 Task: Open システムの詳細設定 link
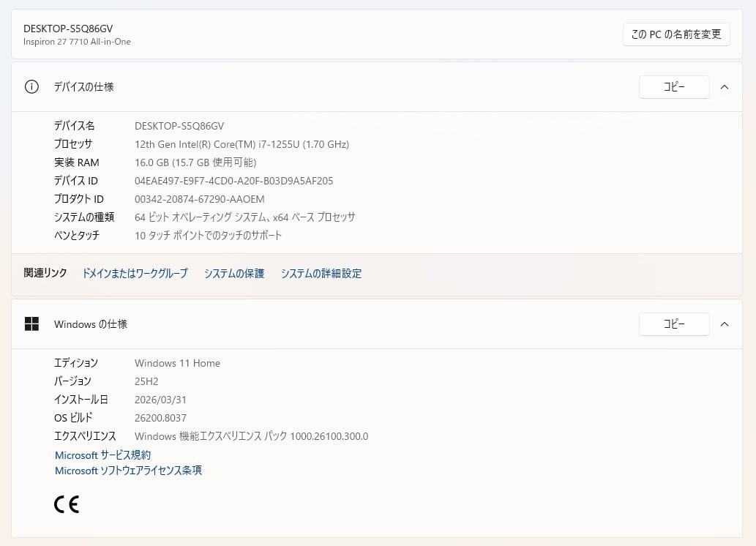click(321, 274)
